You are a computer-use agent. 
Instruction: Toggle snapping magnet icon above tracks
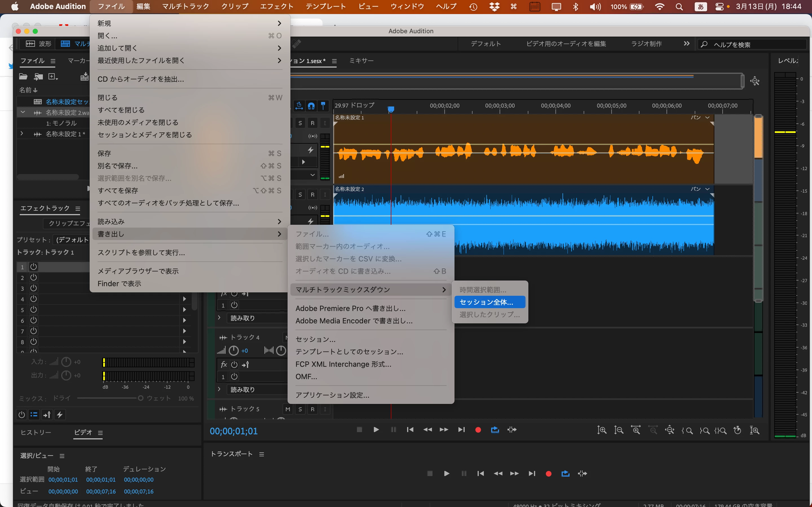311,106
